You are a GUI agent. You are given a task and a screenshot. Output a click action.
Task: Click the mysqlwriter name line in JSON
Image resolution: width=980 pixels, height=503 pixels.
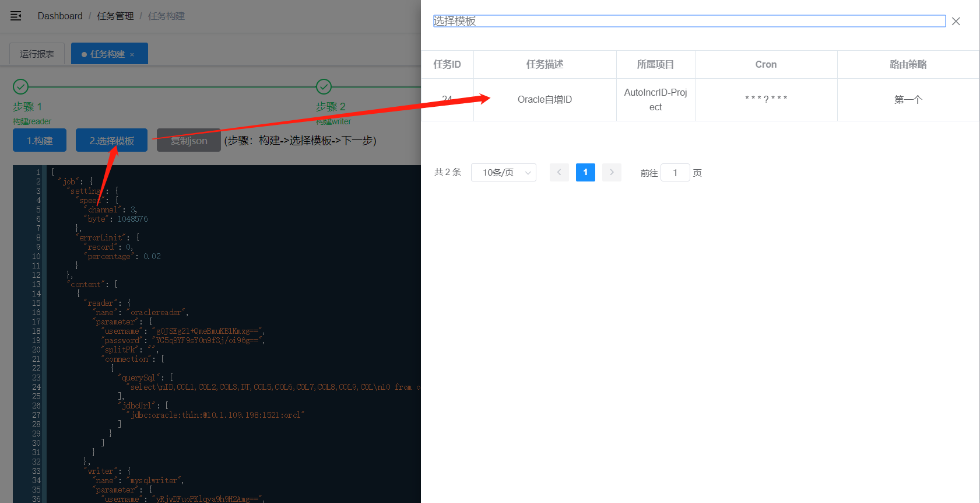[139, 480]
